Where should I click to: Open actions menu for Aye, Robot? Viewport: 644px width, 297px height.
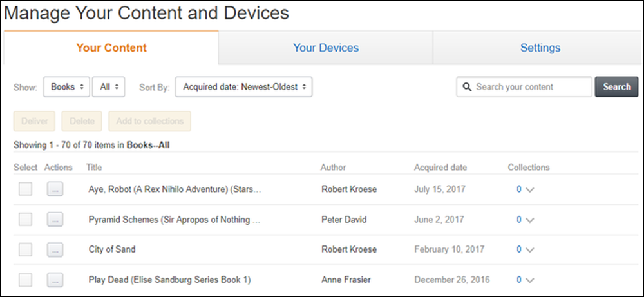(x=55, y=189)
